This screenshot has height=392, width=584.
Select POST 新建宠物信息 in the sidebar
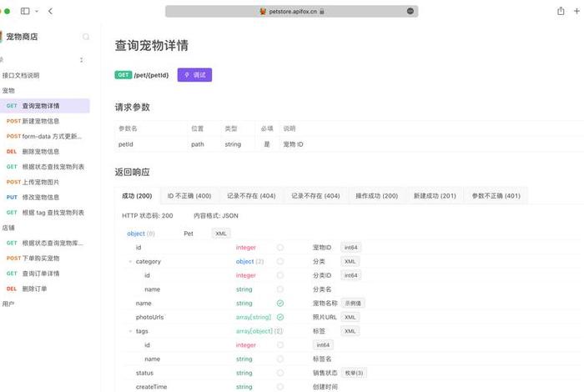point(45,121)
